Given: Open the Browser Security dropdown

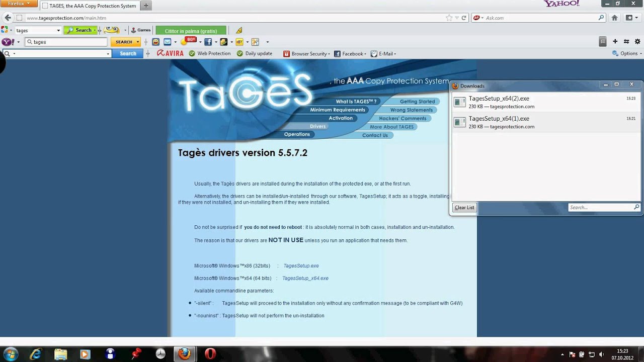Looking at the screenshot, I should [x=306, y=53].
